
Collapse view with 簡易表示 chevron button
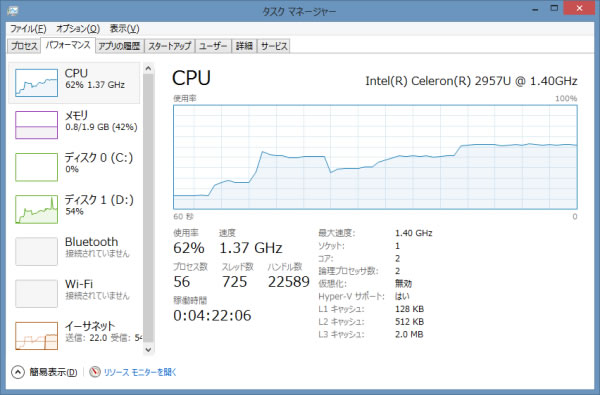pos(18,372)
